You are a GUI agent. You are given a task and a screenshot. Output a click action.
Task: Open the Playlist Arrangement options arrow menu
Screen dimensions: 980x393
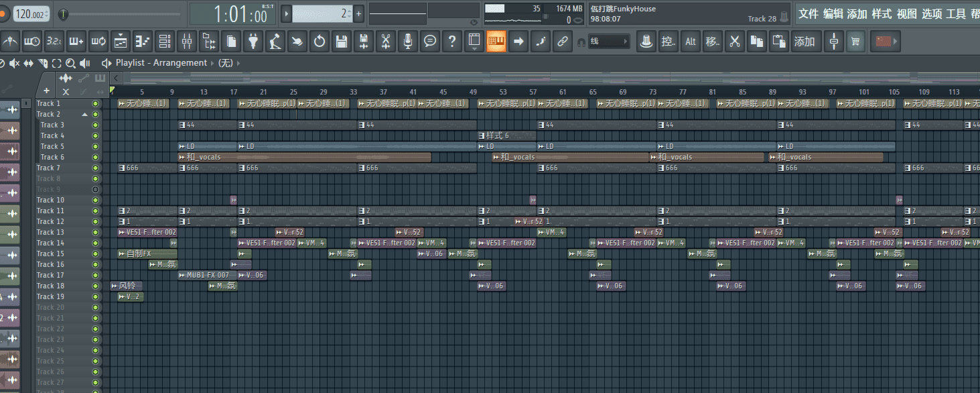pyautogui.click(x=107, y=63)
